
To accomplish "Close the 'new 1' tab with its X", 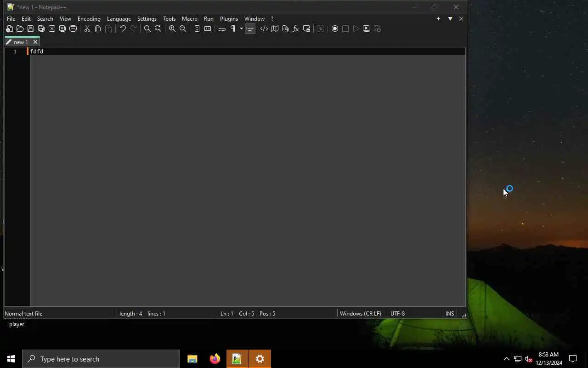I will tap(35, 42).
